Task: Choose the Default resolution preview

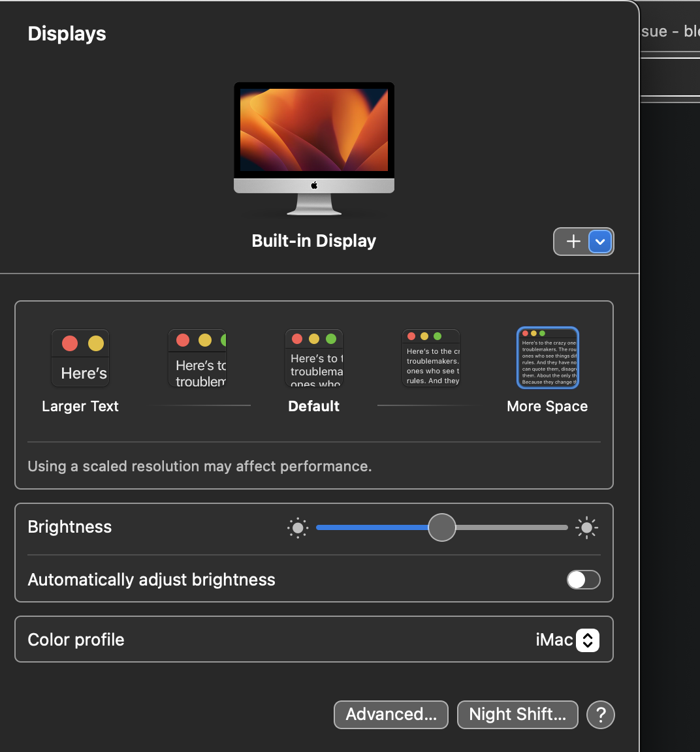Action: pyautogui.click(x=314, y=358)
